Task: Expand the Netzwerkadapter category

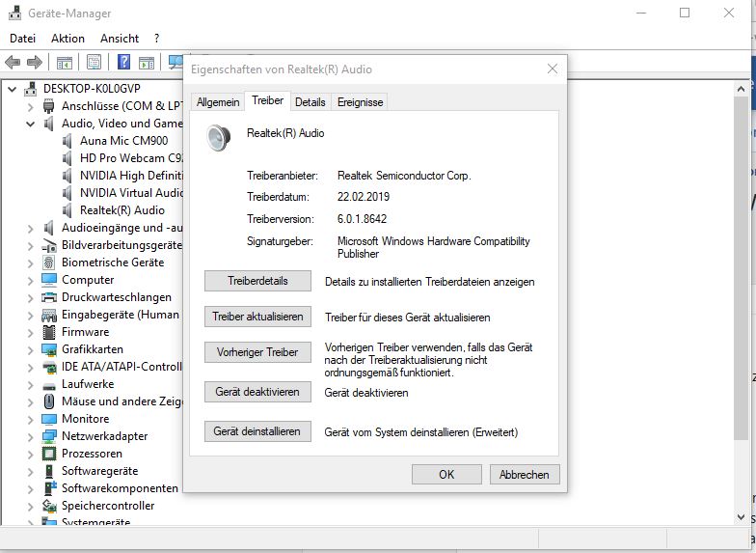Action: coord(31,436)
